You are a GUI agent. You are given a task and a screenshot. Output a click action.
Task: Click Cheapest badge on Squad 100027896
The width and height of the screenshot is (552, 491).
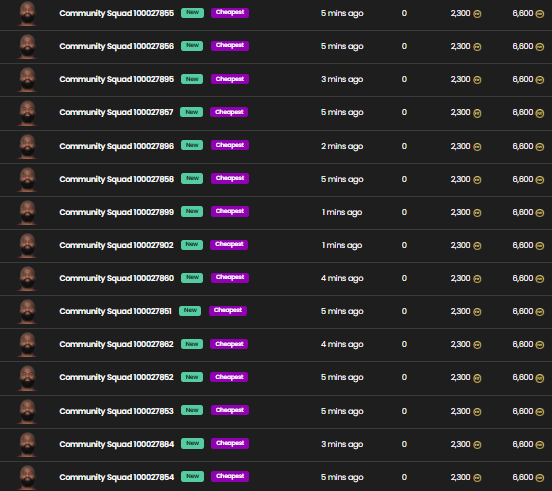tap(230, 145)
